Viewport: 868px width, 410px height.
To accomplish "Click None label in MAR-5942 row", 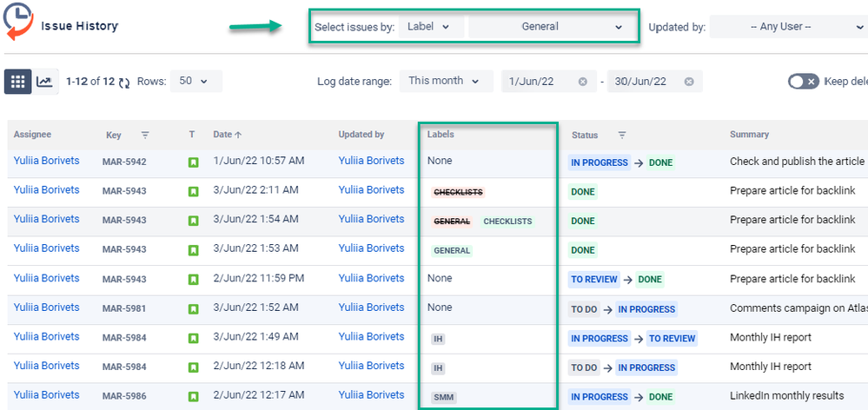I will tap(440, 161).
